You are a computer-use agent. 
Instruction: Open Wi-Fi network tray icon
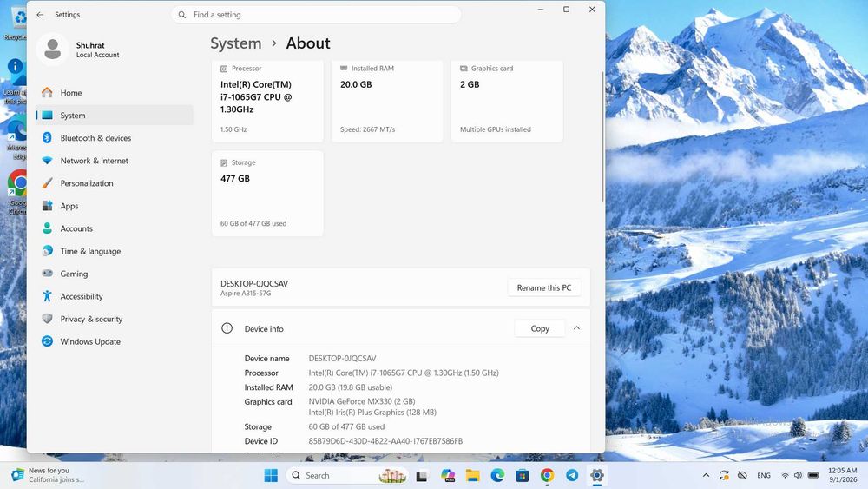tap(785, 475)
